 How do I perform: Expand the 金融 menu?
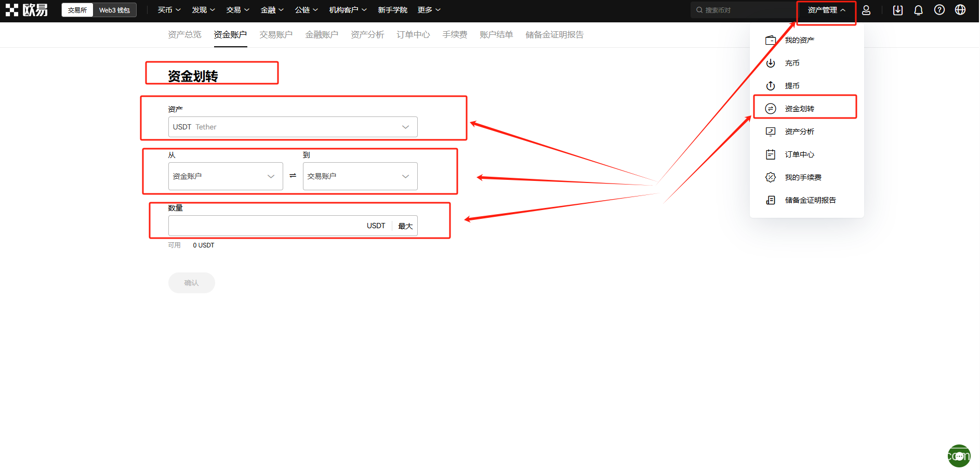[272, 10]
